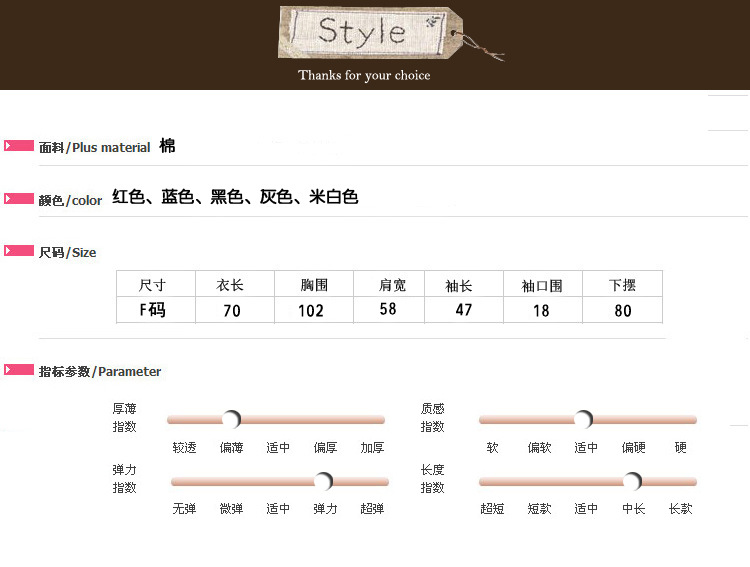Click the 米白色 color option text

334,197
